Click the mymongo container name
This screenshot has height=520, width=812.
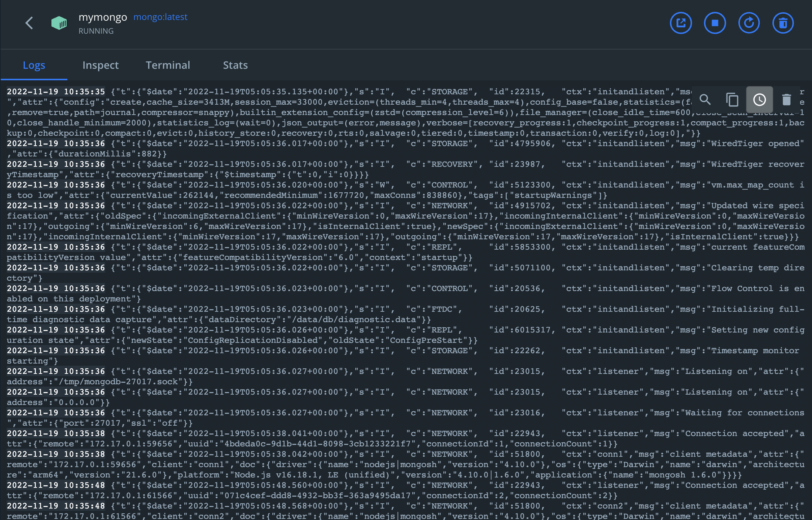click(x=103, y=17)
